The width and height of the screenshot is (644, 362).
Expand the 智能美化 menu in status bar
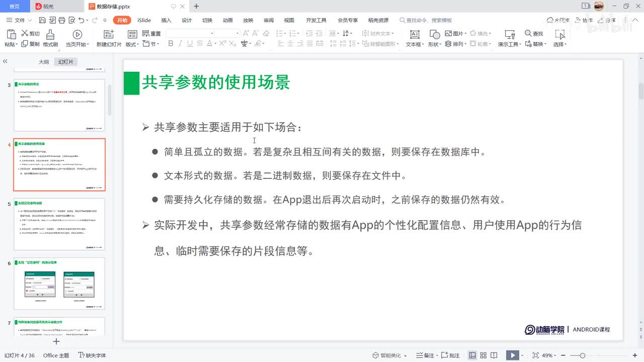click(x=390, y=355)
